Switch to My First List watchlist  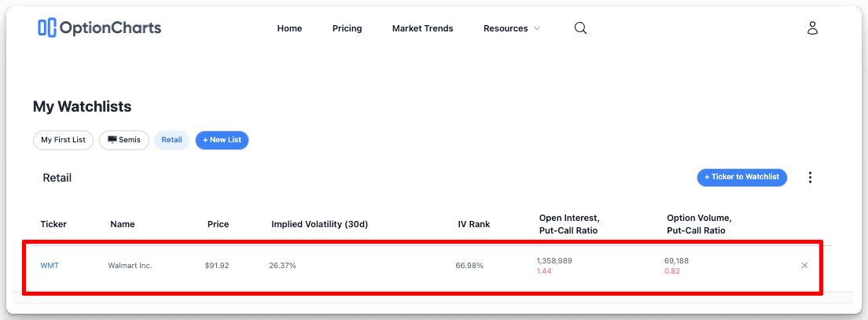pyautogui.click(x=63, y=140)
